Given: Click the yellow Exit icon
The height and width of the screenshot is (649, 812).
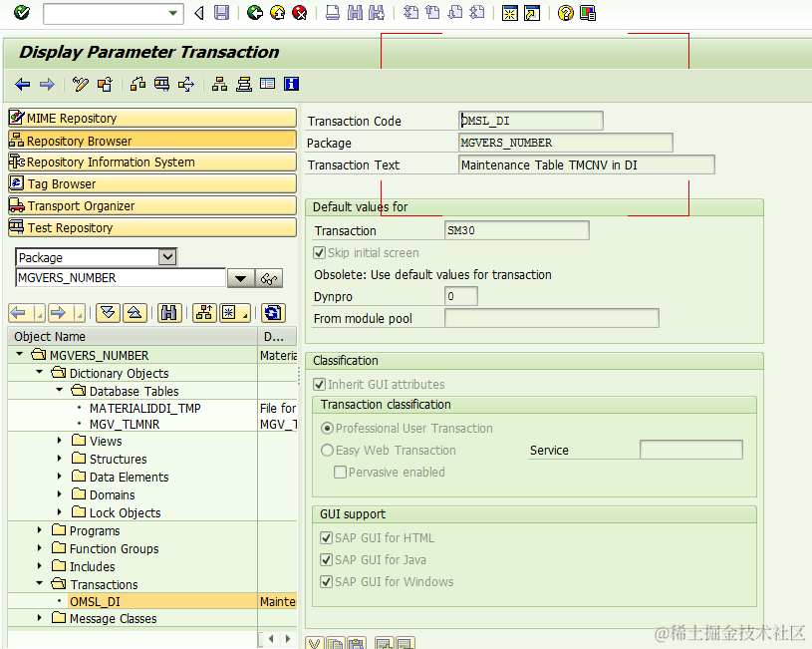Looking at the screenshot, I should coord(277,12).
